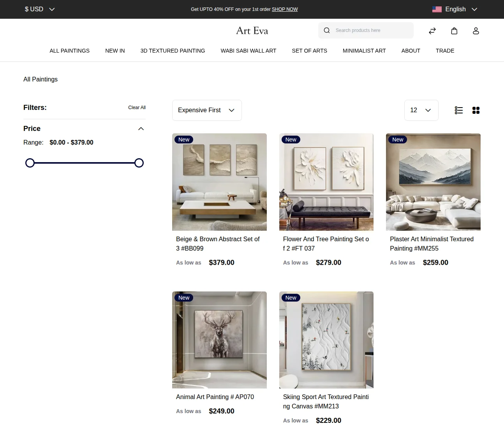The height and width of the screenshot is (440, 504).
Task: Click the Animal Art Painting #AP070 thumbnail
Action: (x=219, y=339)
